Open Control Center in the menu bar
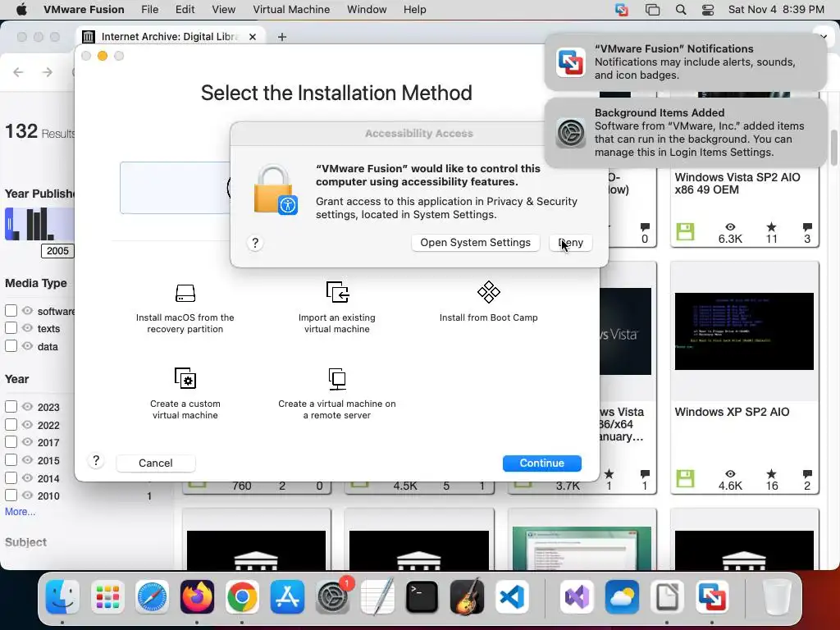 tap(708, 10)
